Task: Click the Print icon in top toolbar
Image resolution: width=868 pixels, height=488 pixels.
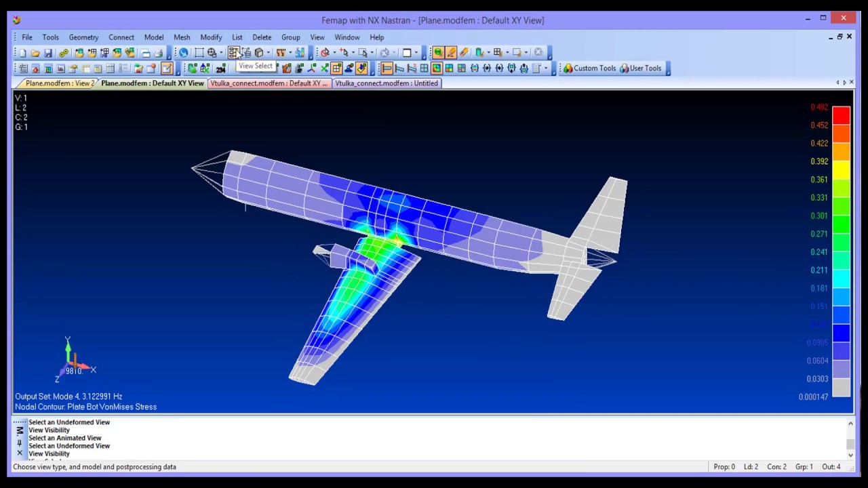Action: pyautogui.click(x=158, y=52)
